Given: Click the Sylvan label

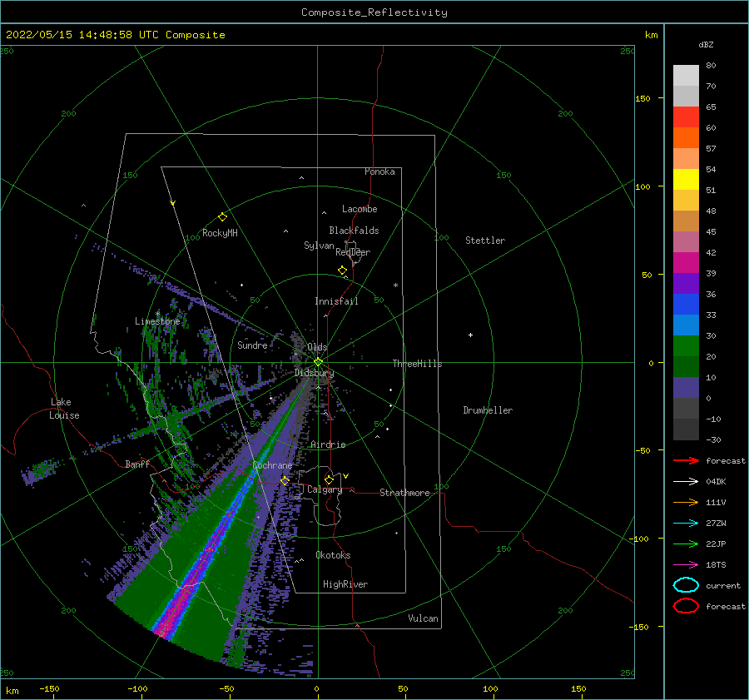Looking at the screenshot, I should tap(319, 246).
